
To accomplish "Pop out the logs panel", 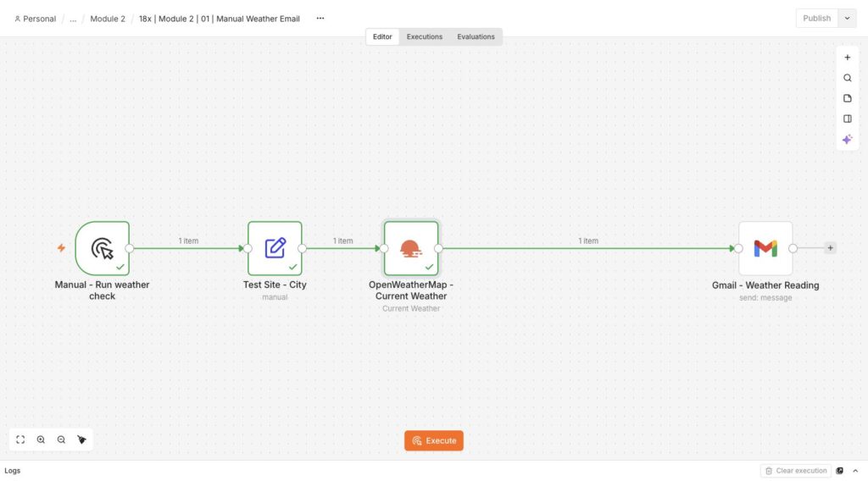I will pyautogui.click(x=840, y=471).
